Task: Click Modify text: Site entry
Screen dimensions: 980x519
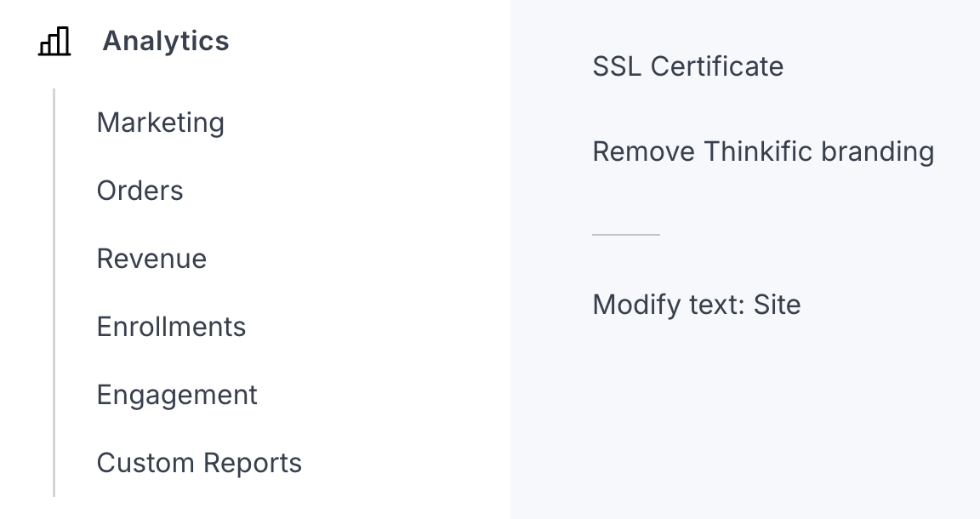Action: (697, 305)
